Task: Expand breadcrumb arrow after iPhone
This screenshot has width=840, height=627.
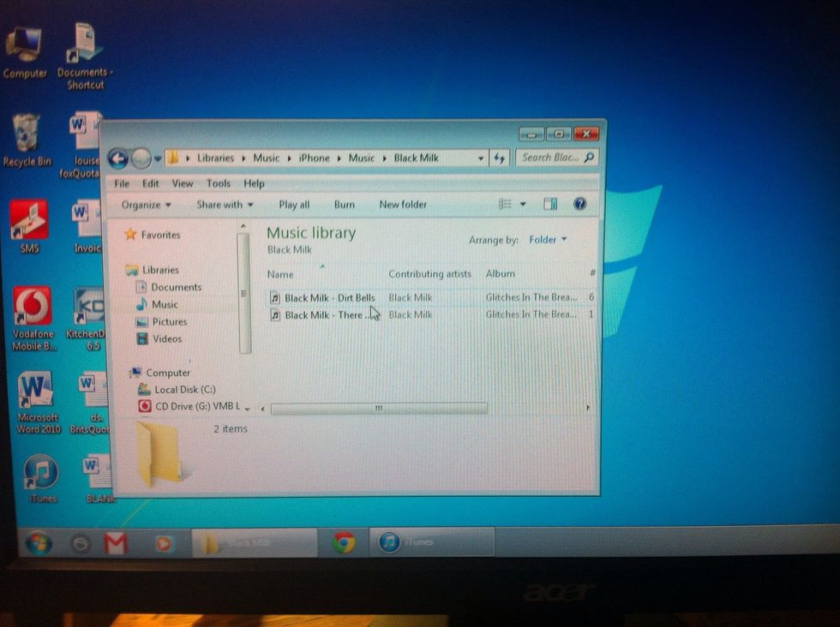Action: pos(339,158)
